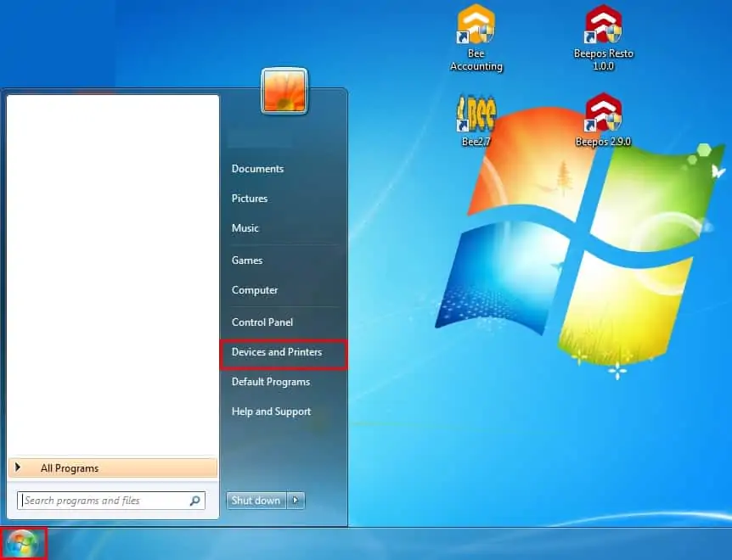Open Help and Support
The image size is (732, 560).
[x=271, y=412]
